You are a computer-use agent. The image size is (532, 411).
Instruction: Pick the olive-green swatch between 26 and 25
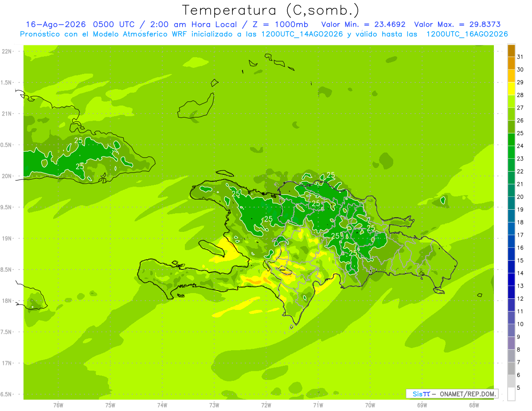[x=511, y=127]
